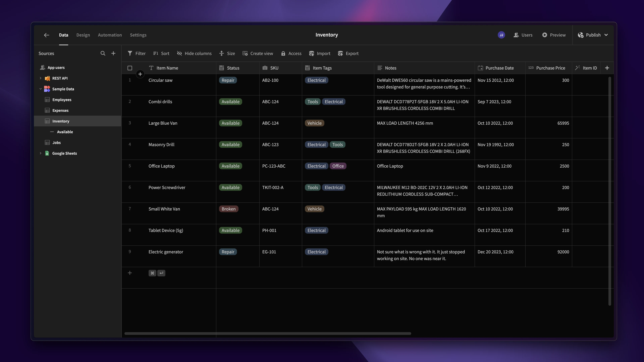Click the vertical scrollbar on table right
Image resolution: width=644 pixels, height=362 pixels.
610,191
